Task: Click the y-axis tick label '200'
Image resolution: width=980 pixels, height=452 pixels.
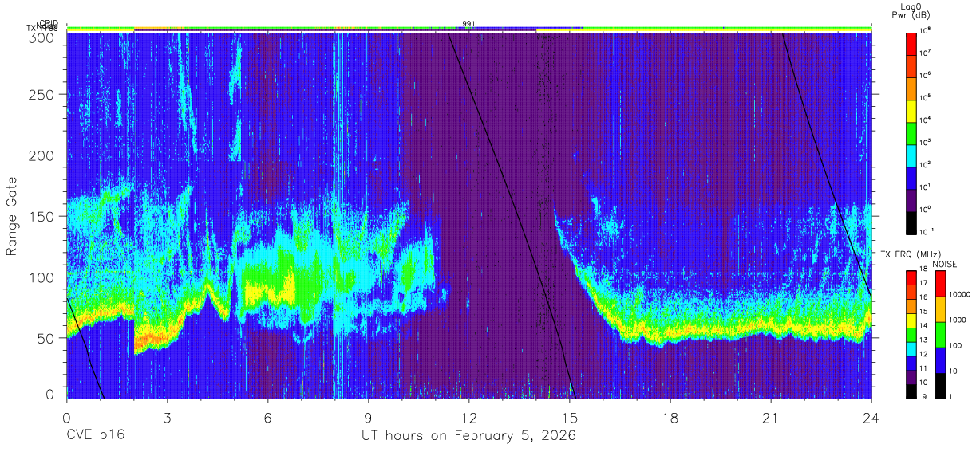Action: coord(42,155)
